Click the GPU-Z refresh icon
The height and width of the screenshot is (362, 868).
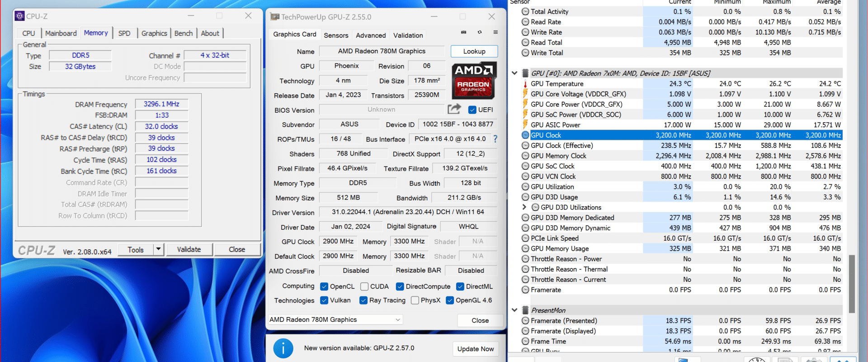480,32
